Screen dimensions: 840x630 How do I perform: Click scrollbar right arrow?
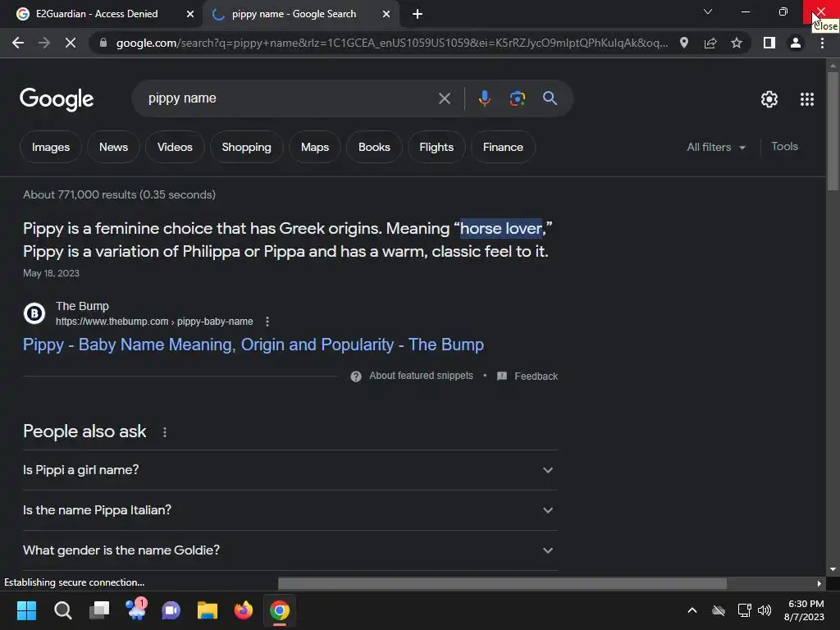coord(819,583)
